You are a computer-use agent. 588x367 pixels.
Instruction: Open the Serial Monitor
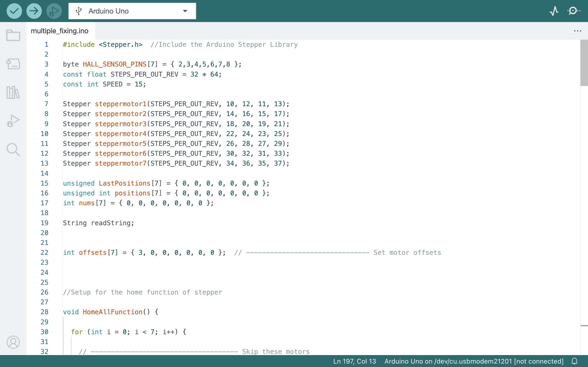pyautogui.click(x=574, y=11)
